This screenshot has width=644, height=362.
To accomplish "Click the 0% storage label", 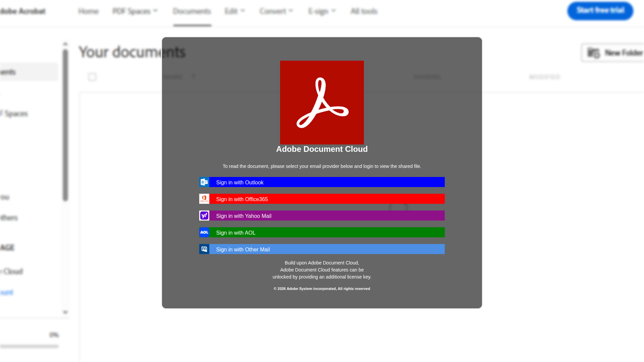I will [54, 335].
